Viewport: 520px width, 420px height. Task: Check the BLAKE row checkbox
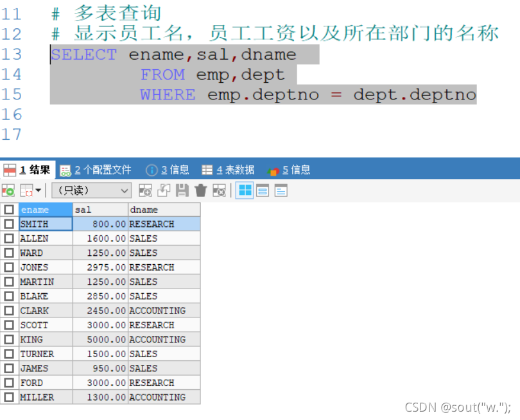(x=9, y=296)
